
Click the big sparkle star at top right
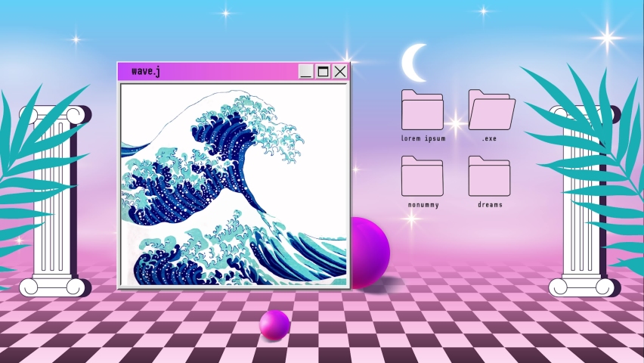[605, 36]
